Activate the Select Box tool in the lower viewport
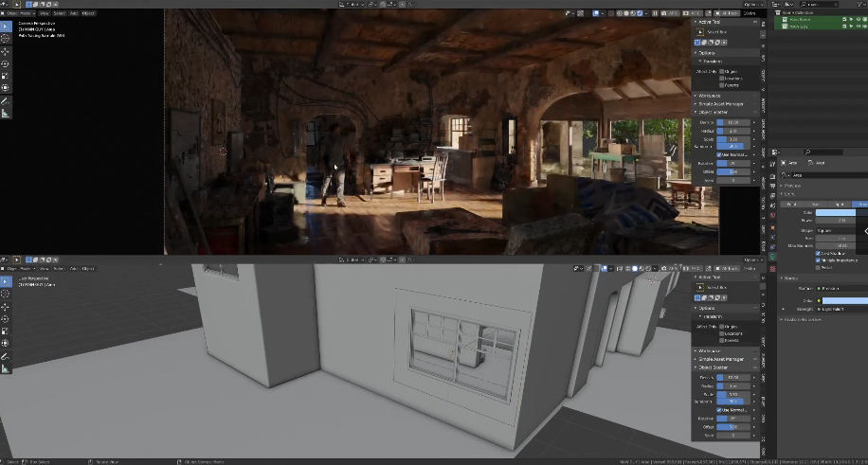 coord(6,281)
